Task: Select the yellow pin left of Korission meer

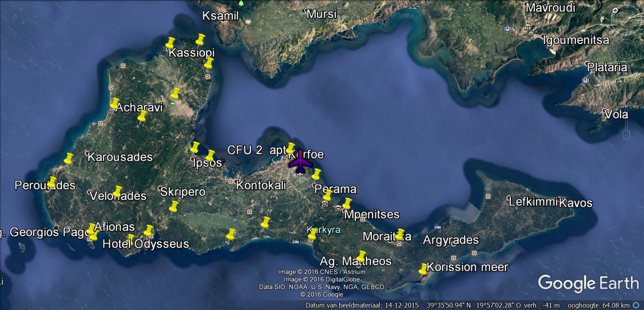Action: coord(423,269)
